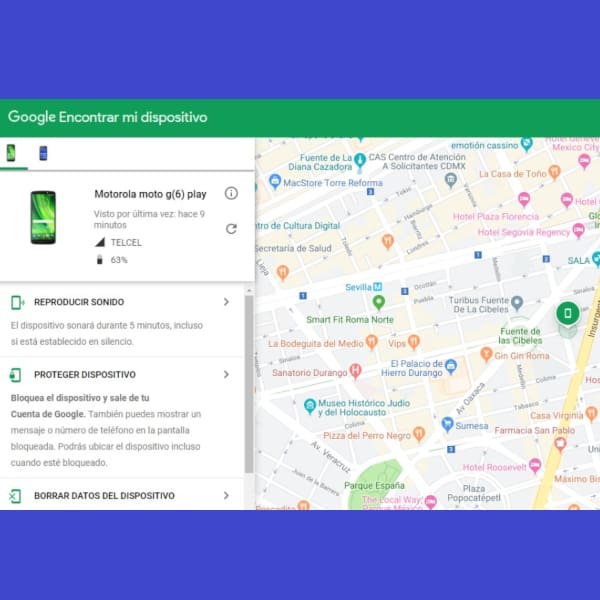The image size is (600, 600).
Task: Click the Fuente de La Diana Cazadora pin
Action: (360, 160)
